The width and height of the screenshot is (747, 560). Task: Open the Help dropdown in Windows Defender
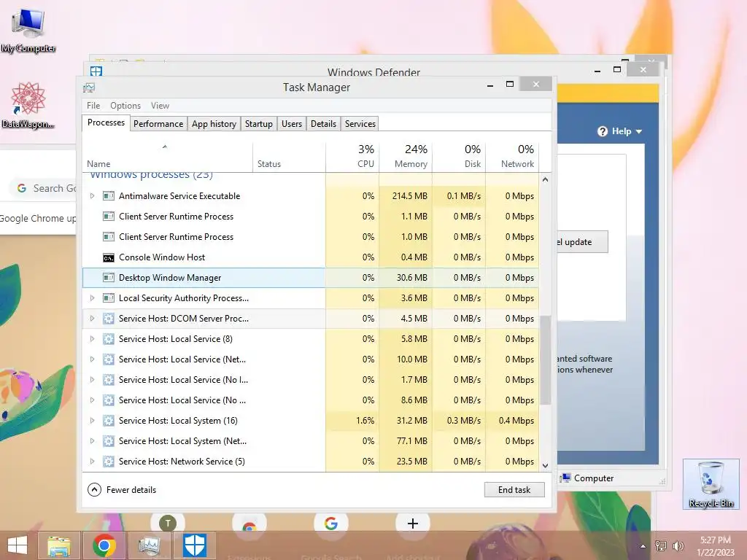pyautogui.click(x=620, y=131)
